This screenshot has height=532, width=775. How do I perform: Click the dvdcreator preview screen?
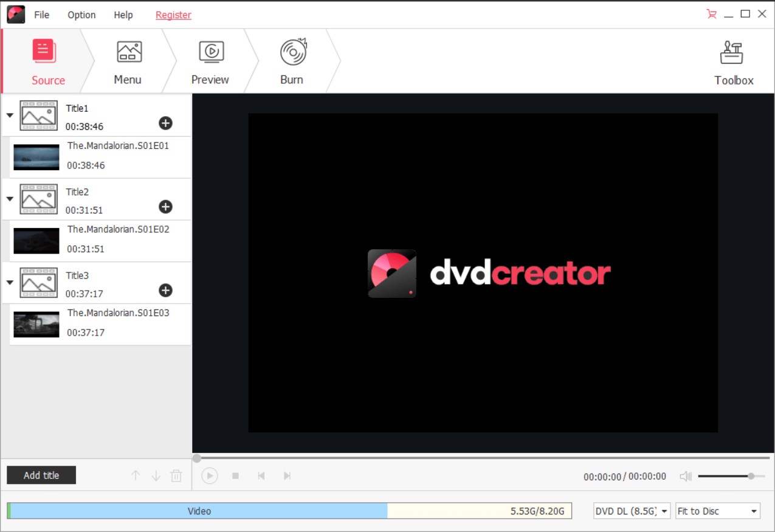tap(483, 273)
